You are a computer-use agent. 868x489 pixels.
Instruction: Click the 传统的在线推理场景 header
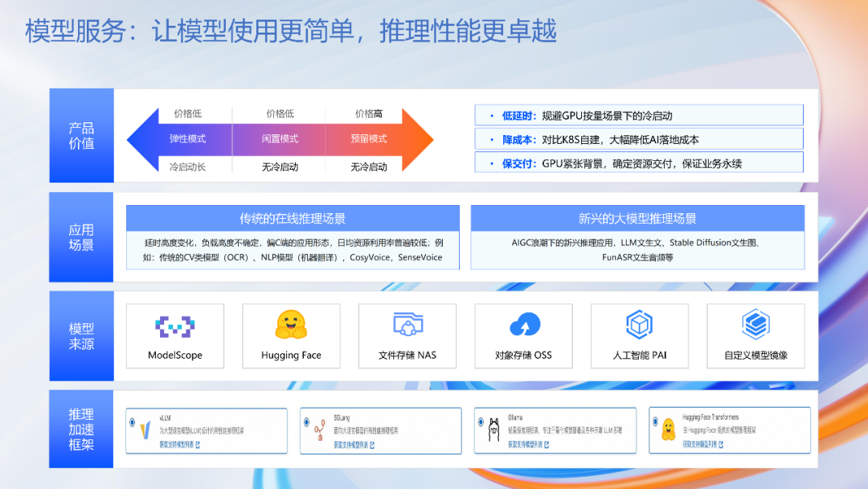pos(293,219)
